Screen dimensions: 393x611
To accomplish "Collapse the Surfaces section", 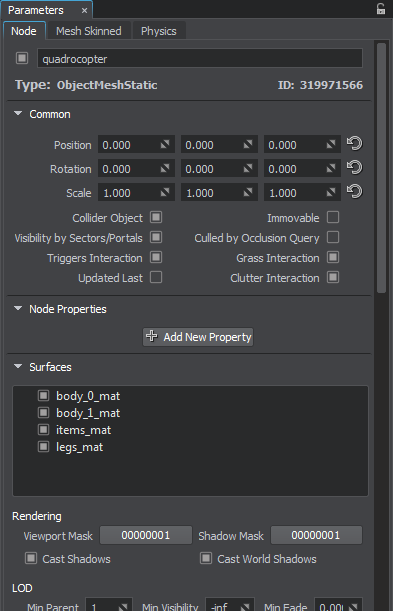I will pyautogui.click(x=18, y=366).
